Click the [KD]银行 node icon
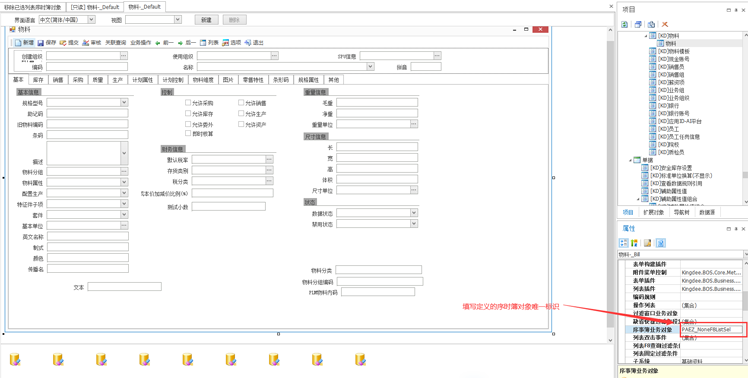The image size is (748, 378). [653, 105]
